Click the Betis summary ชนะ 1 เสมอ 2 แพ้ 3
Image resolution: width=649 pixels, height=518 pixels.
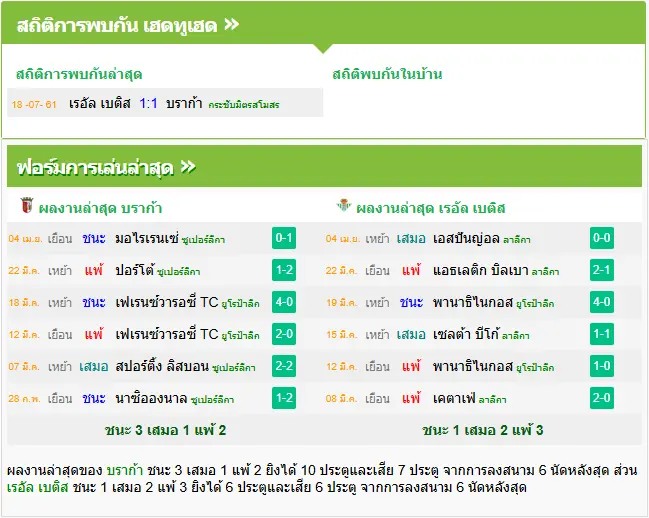pyautogui.click(x=483, y=430)
